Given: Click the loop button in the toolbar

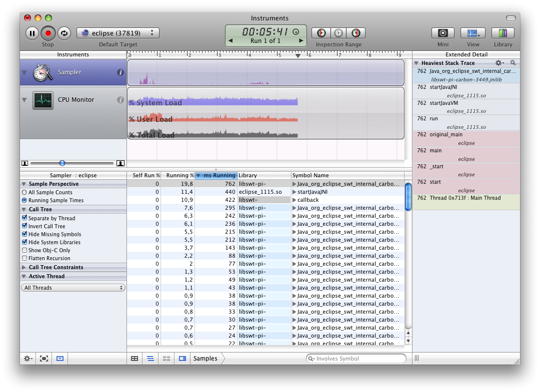Looking at the screenshot, I should coord(64,33).
